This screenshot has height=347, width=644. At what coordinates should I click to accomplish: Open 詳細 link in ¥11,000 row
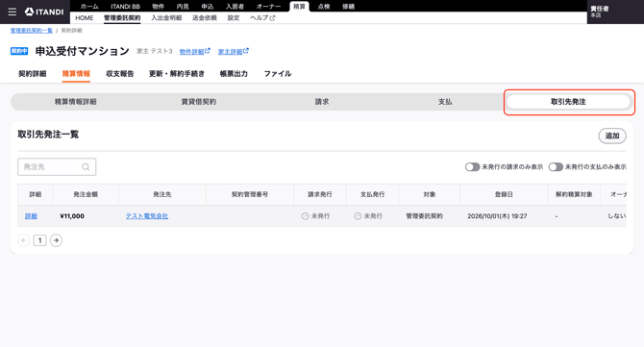(x=31, y=216)
